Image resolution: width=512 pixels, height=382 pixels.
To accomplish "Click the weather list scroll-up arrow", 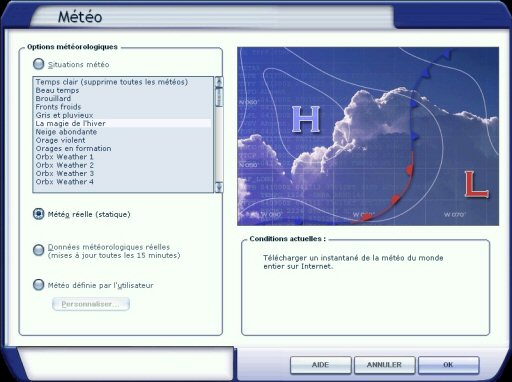I will 219,81.
